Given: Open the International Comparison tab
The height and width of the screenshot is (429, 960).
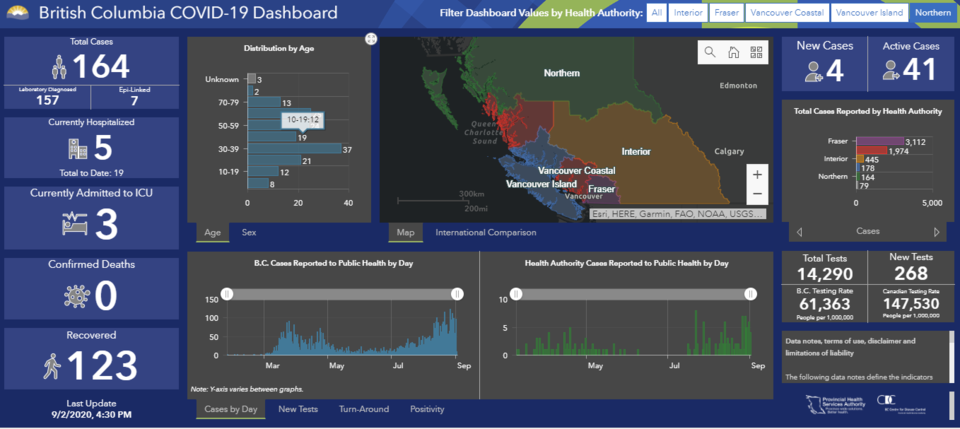Looking at the screenshot, I should pos(486,233).
